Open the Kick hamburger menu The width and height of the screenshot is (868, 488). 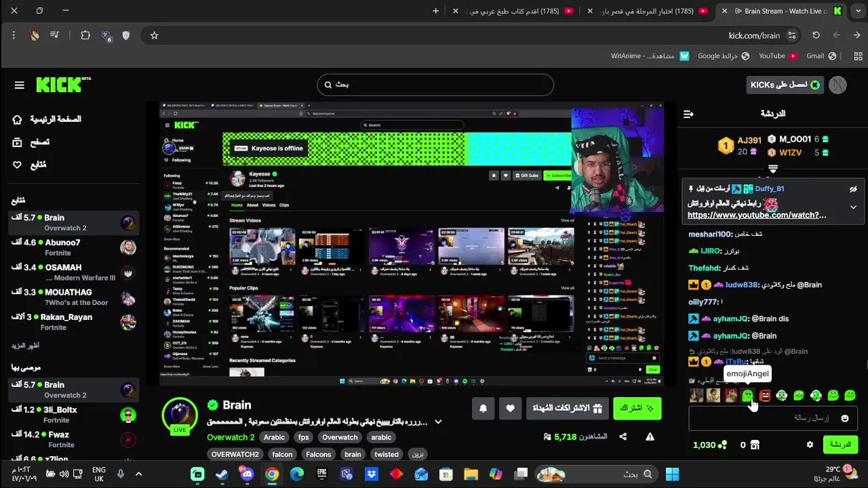pos(19,85)
